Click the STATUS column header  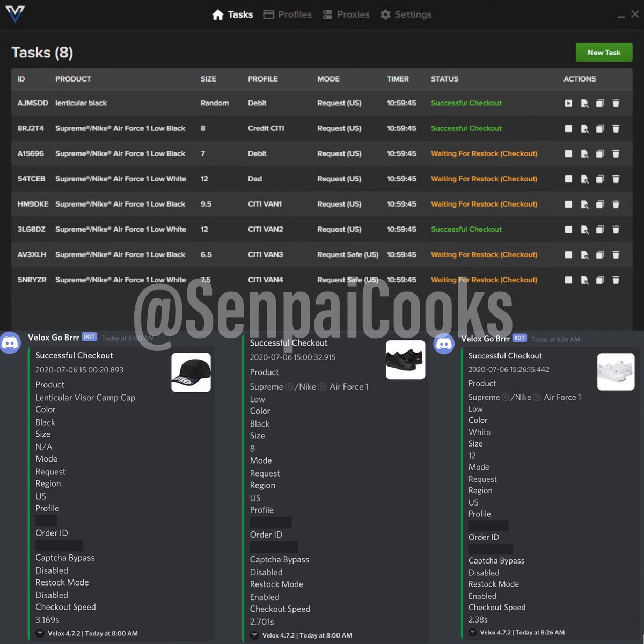point(445,79)
